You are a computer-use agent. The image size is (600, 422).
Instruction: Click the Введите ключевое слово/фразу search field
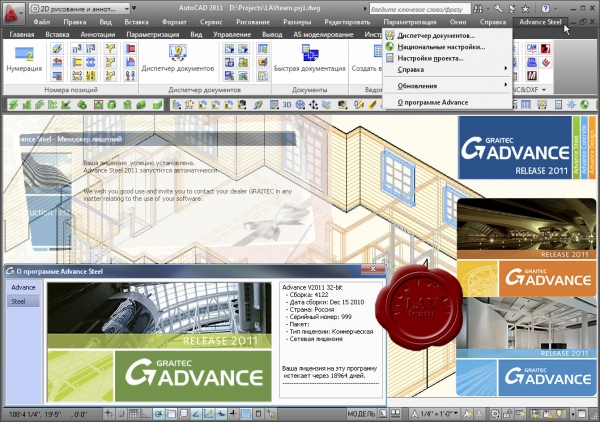tap(420, 9)
